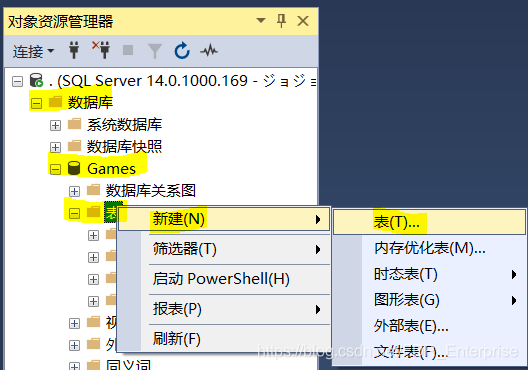
Task: Expand the 系统数据库 folder
Action: (55, 126)
